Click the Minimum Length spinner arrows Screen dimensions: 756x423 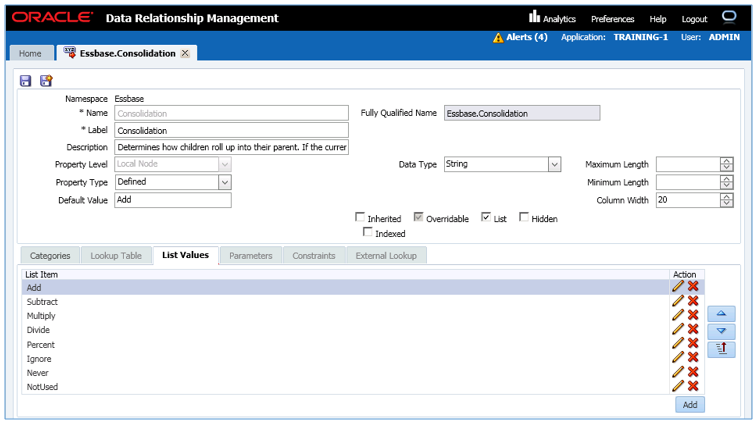coord(727,182)
